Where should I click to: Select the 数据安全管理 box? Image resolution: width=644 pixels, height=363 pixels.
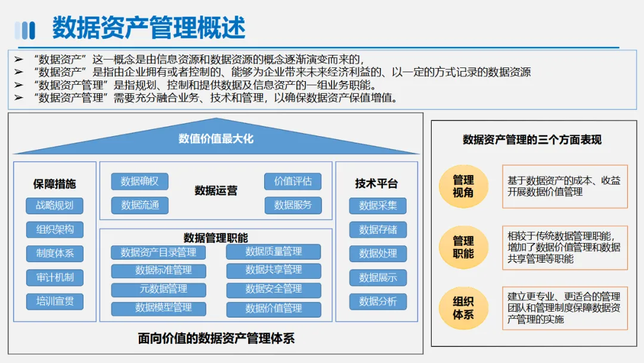(274, 290)
